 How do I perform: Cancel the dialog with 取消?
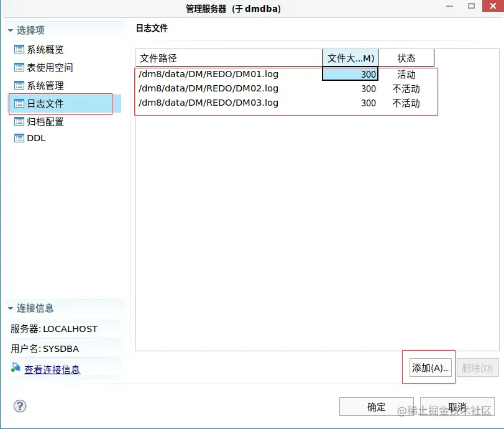click(457, 406)
